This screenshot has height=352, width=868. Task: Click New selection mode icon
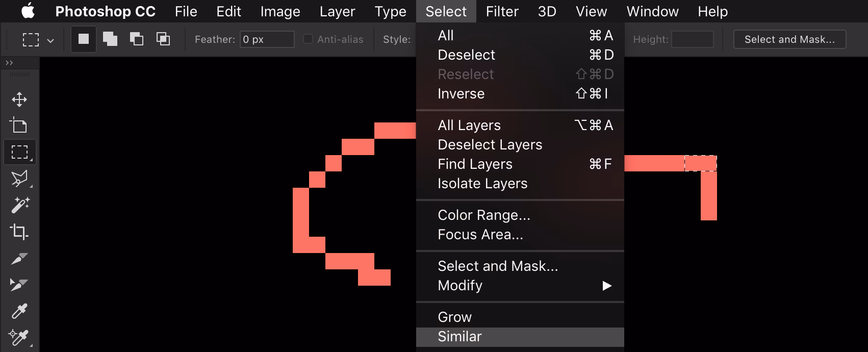pyautogui.click(x=84, y=39)
